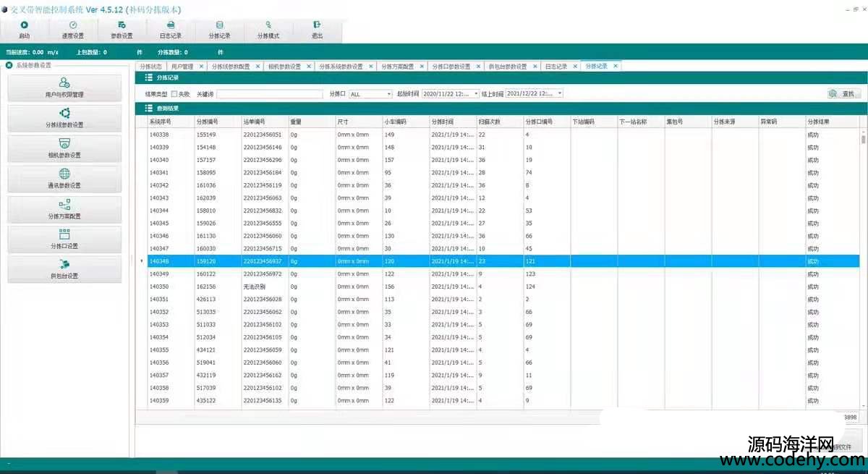Sort by the 分拣编号 column header

(218, 122)
